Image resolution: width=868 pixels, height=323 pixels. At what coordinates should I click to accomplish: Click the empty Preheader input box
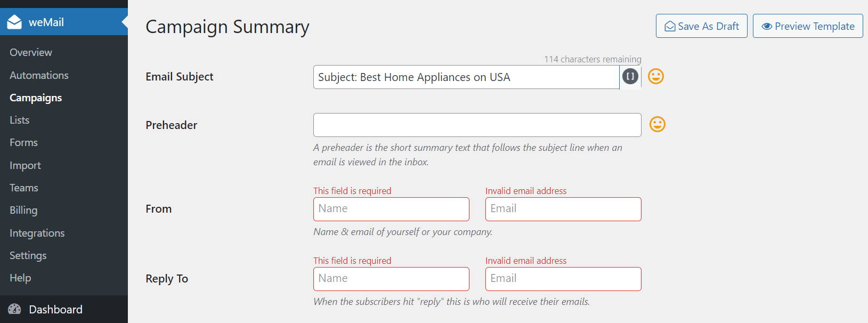click(x=477, y=125)
